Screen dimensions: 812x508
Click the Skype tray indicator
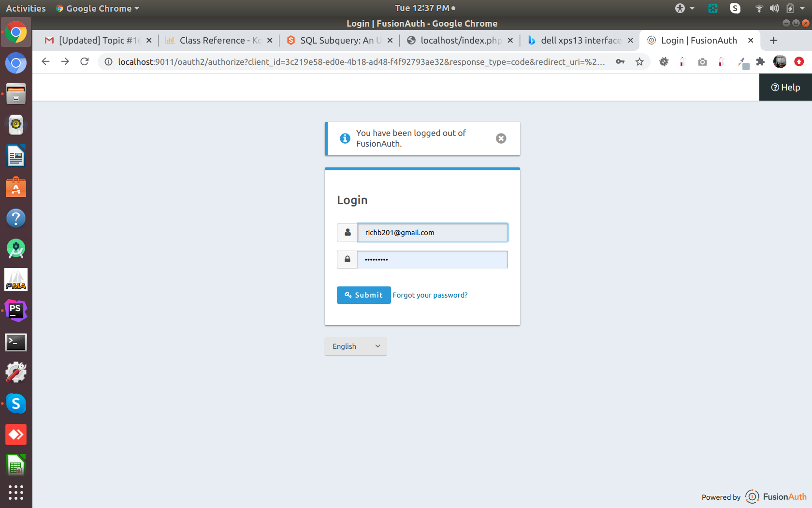click(x=735, y=8)
